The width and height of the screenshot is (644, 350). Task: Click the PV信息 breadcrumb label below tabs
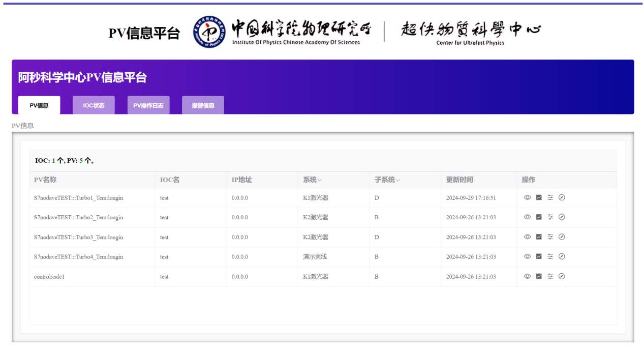pyautogui.click(x=23, y=125)
